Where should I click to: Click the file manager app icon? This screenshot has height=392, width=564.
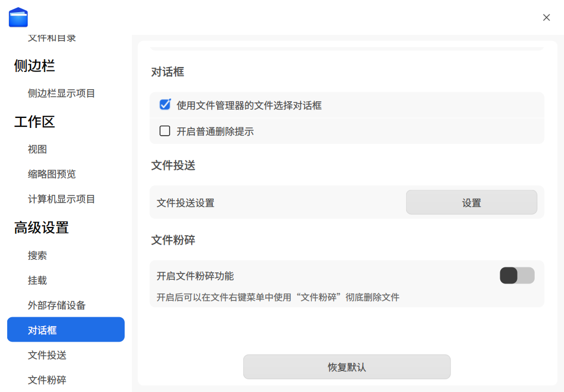(18, 18)
